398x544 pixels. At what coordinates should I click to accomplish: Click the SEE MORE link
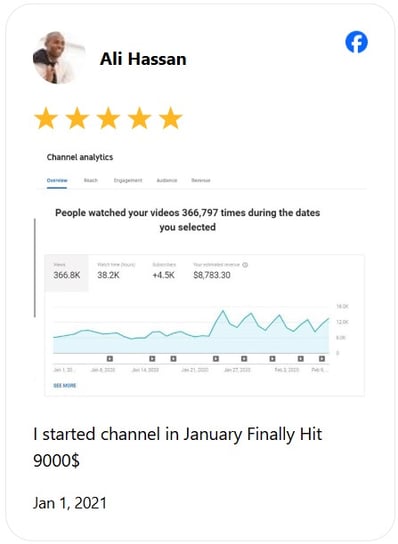click(x=65, y=385)
